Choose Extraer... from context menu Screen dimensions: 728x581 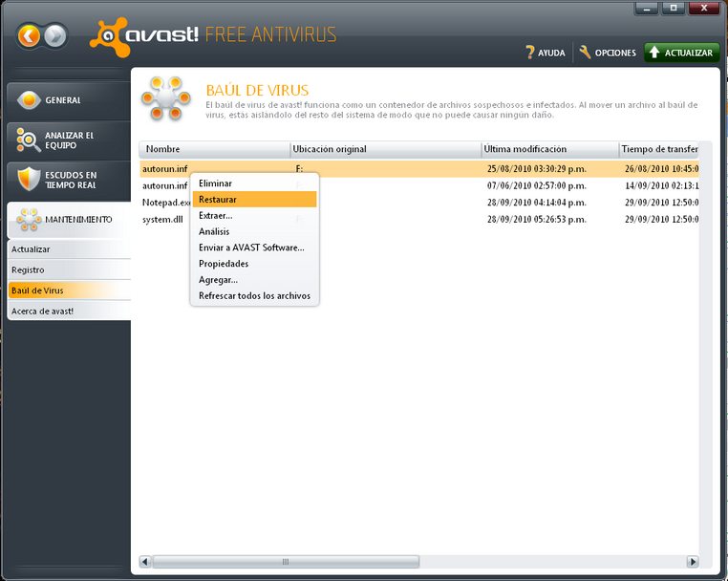pos(254,216)
